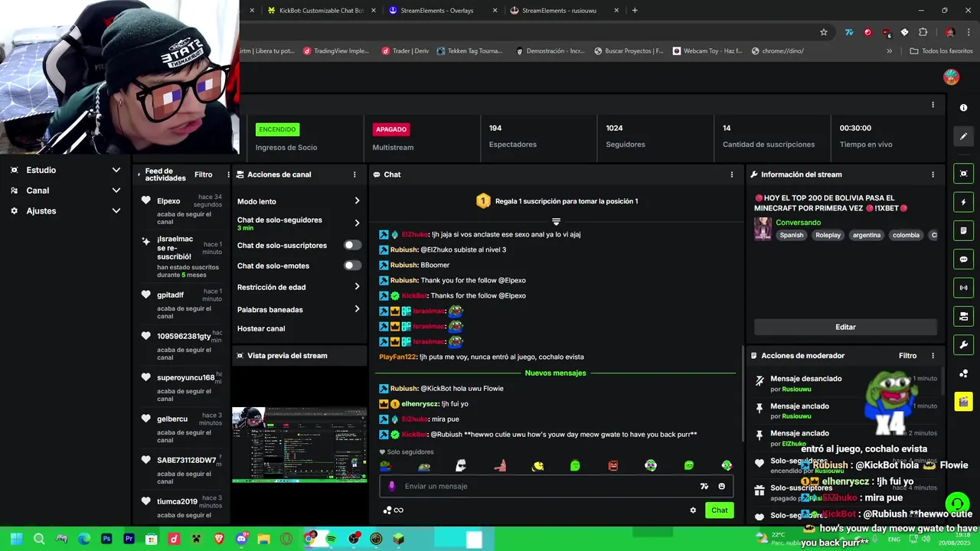The height and width of the screenshot is (551, 980).
Task: Show more bookmarks with double-chevron
Action: click(889, 51)
